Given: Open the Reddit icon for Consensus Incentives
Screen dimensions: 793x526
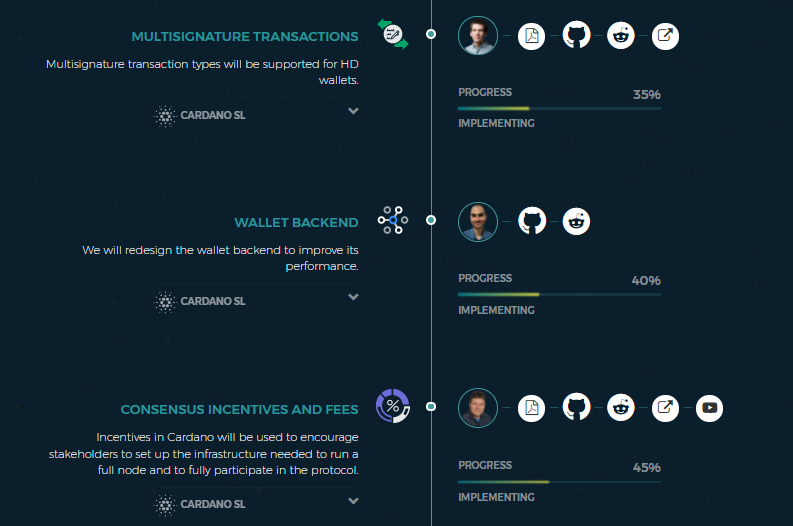Looking at the screenshot, I should [x=621, y=407].
